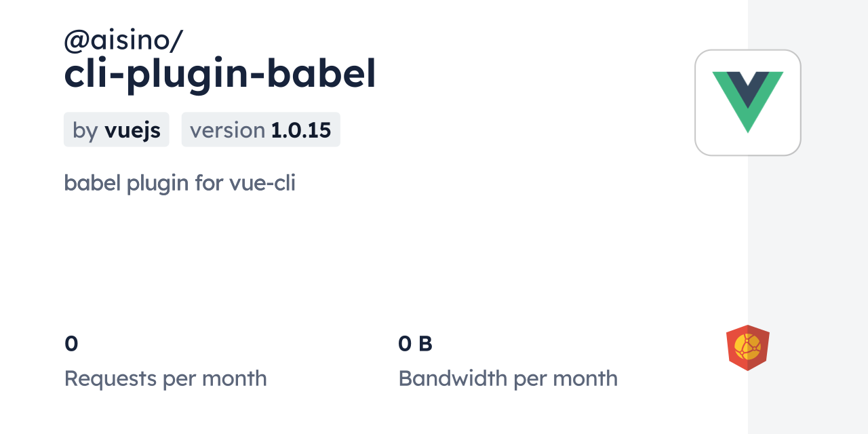This screenshot has width=868, height=434.
Task: Click the "0 B" bandwidth value
Action: tap(415, 344)
